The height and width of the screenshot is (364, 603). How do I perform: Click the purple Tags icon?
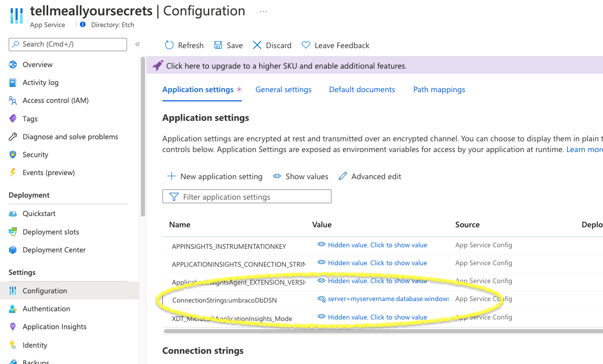click(x=13, y=118)
